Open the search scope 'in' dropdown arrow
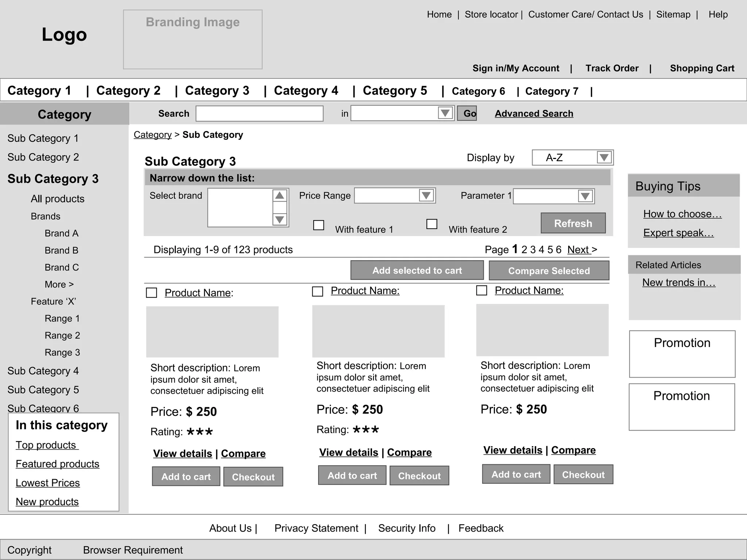Viewport: 747px width, 560px height. click(x=445, y=113)
